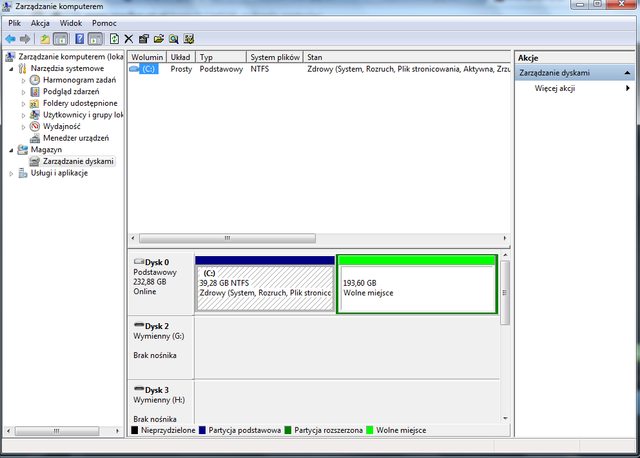
Task: Click the Refresh toolbar icon
Action: [115, 39]
